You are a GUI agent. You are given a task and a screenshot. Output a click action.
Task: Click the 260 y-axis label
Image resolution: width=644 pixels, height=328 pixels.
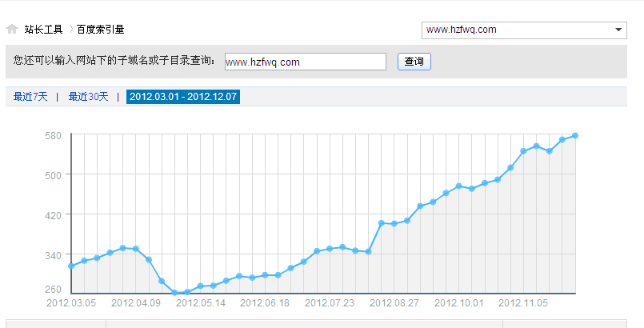53,290
